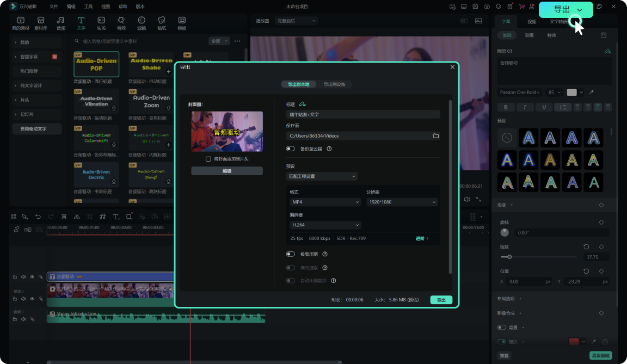Expand the 1920*1080 resolution dropdown
This screenshot has height=364, width=627.
tap(402, 202)
